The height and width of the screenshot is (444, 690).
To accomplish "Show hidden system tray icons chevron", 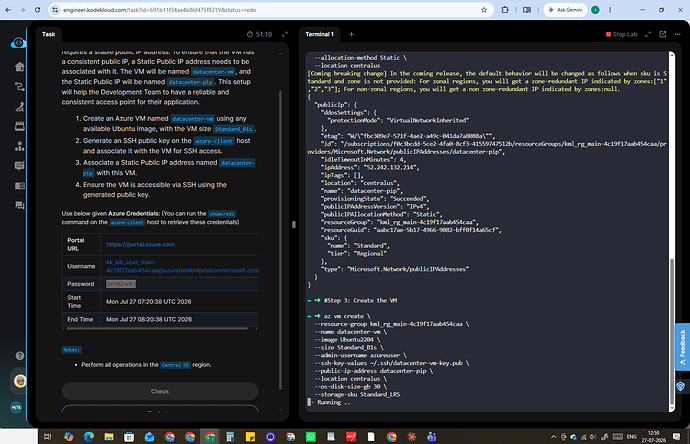I will (553, 437).
